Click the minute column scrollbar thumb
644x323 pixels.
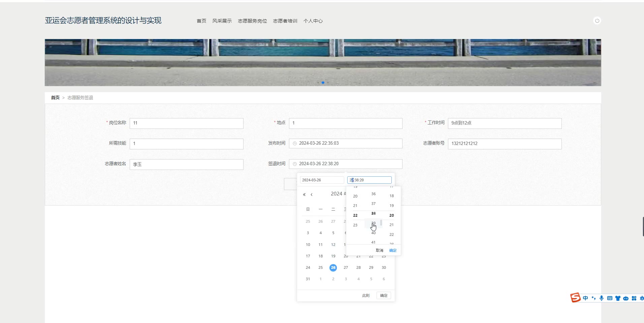pyautogui.click(x=381, y=223)
